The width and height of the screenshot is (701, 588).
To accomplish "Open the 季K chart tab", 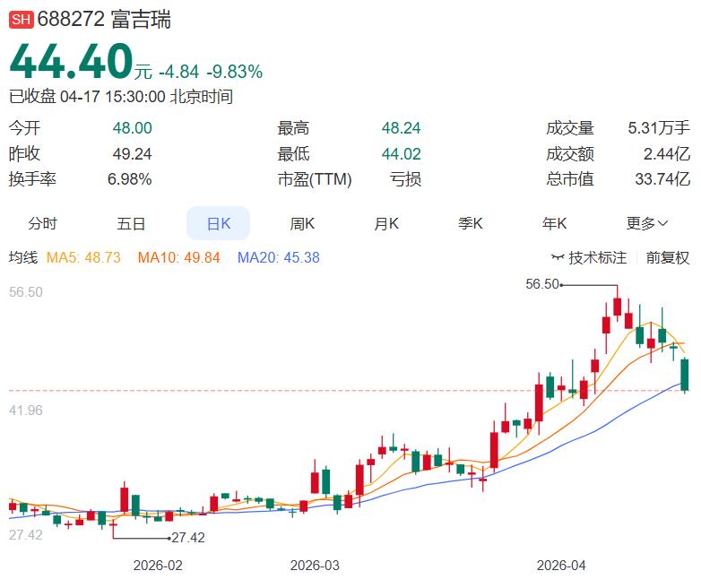I will coord(470,222).
